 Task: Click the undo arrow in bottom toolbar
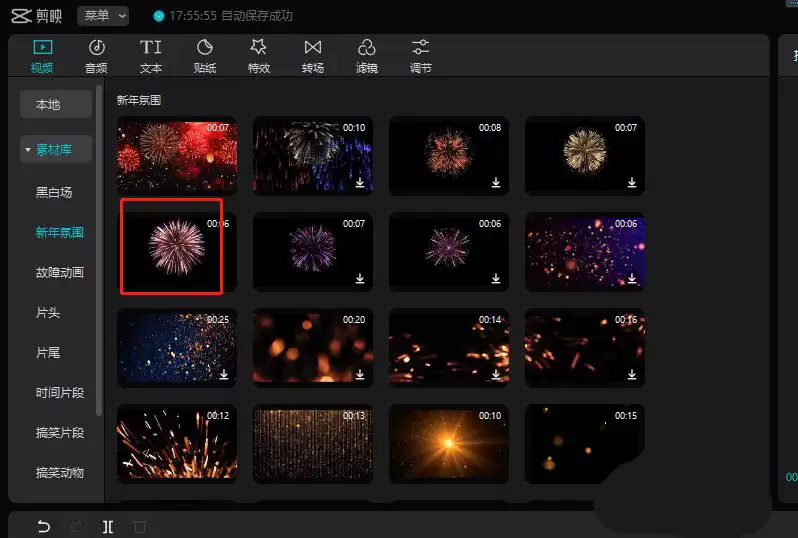(x=44, y=526)
